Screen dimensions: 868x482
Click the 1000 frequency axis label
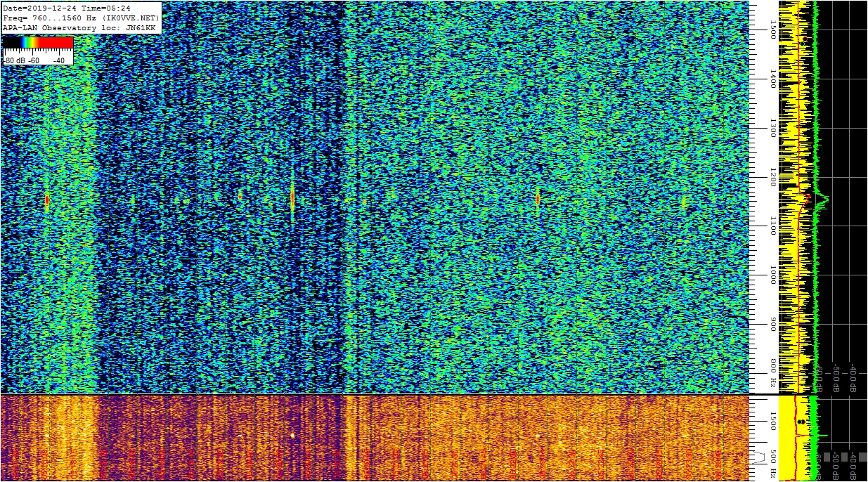point(772,275)
